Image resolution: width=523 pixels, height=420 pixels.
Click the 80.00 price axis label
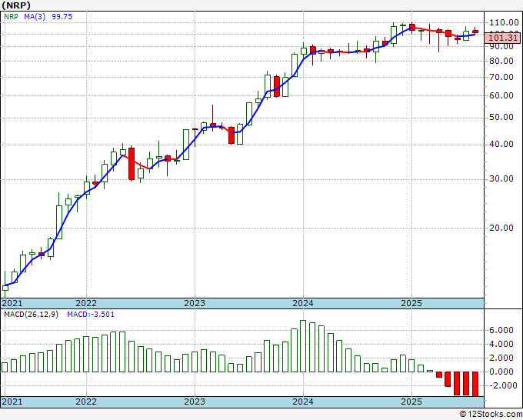[x=501, y=61]
